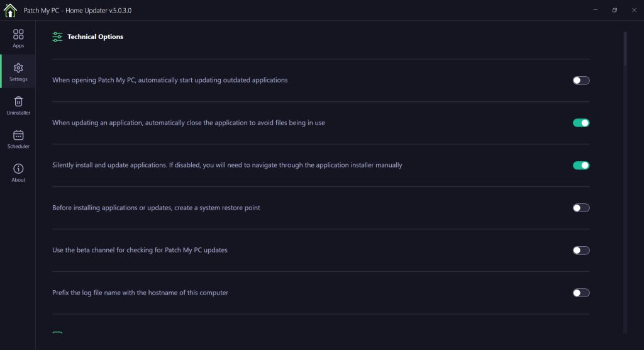Select the Uninstaller label in sidebar
The height and width of the screenshot is (350, 644).
tap(18, 113)
